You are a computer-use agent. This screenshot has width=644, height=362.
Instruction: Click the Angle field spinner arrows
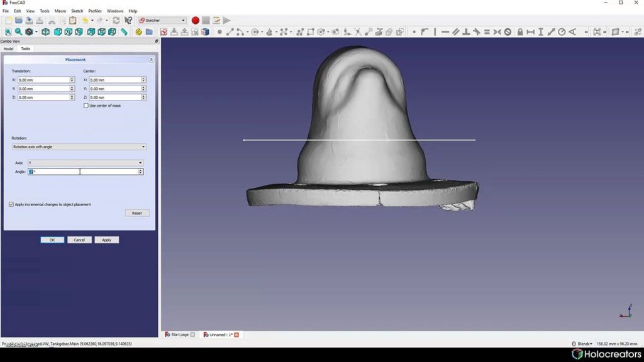pos(140,172)
